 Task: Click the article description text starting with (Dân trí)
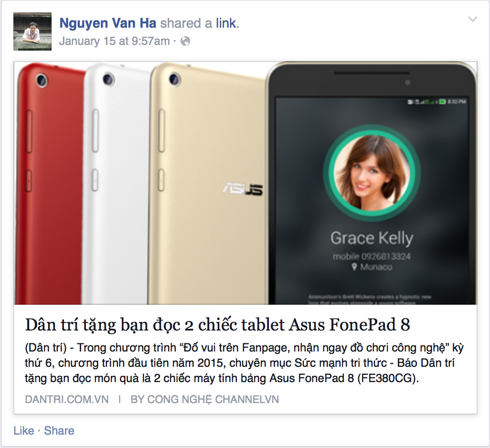[x=244, y=363]
